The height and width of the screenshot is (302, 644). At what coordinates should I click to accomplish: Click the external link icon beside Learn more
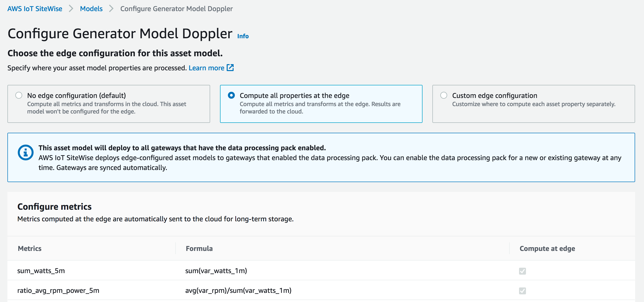230,68
